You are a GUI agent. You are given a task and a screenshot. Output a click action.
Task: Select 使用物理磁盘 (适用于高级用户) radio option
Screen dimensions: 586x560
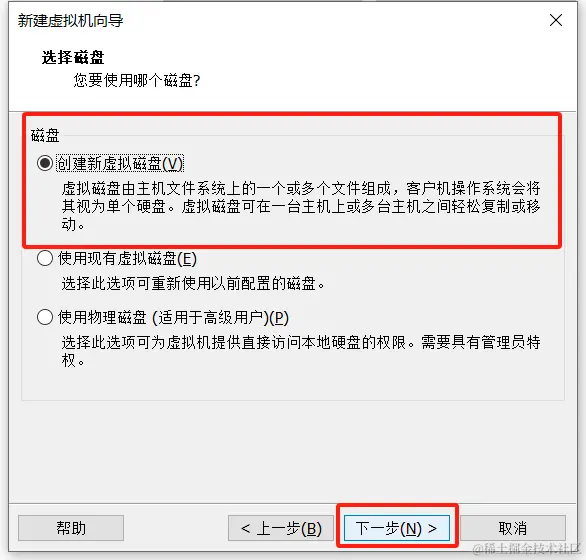(x=45, y=317)
